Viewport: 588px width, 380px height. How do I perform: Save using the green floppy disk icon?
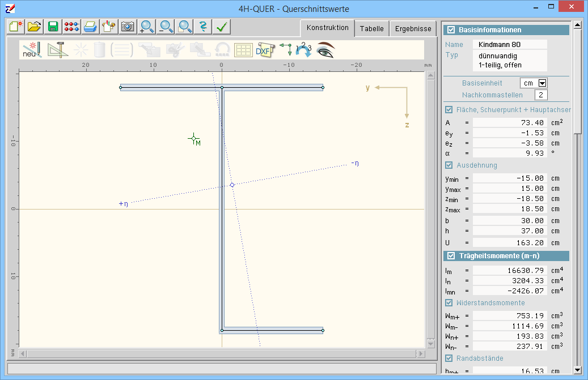coord(53,27)
